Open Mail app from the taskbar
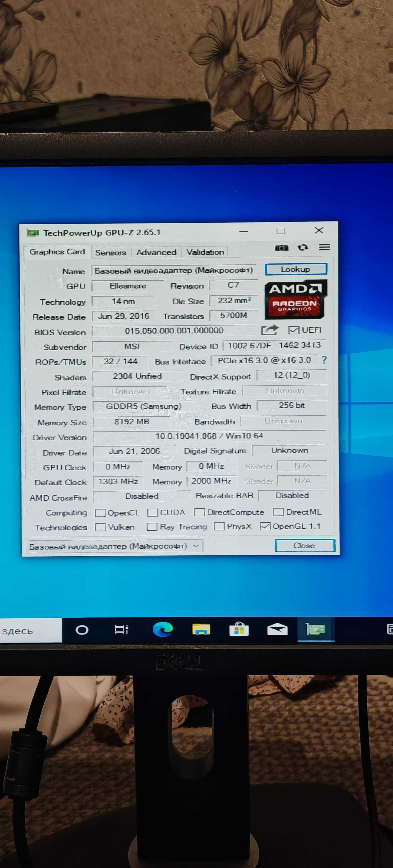The height and width of the screenshot is (868, 393). point(277,629)
